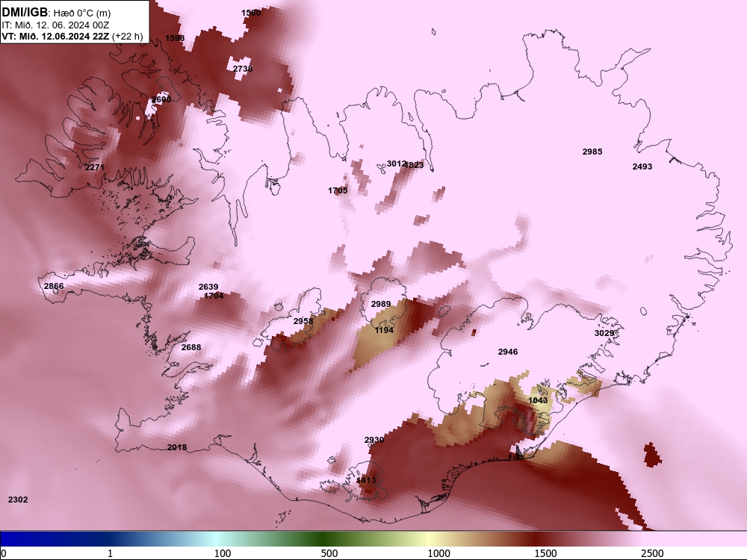Click the 1823 height label
The height and width of the screenshot is (560, 747).
point(415,165)
